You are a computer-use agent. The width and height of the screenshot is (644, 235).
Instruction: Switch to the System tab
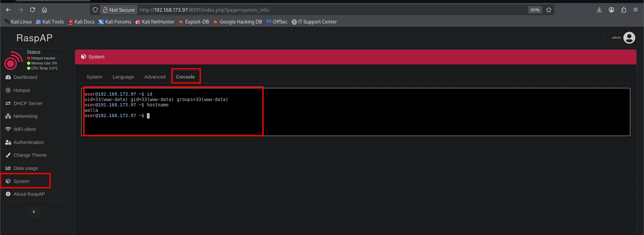(x=94, y=77)
